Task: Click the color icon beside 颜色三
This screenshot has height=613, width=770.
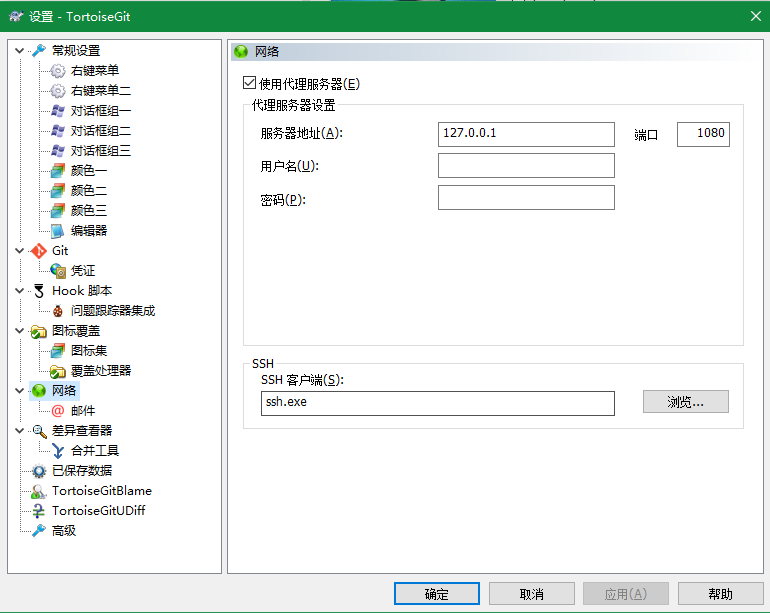Action: point(58,211)
